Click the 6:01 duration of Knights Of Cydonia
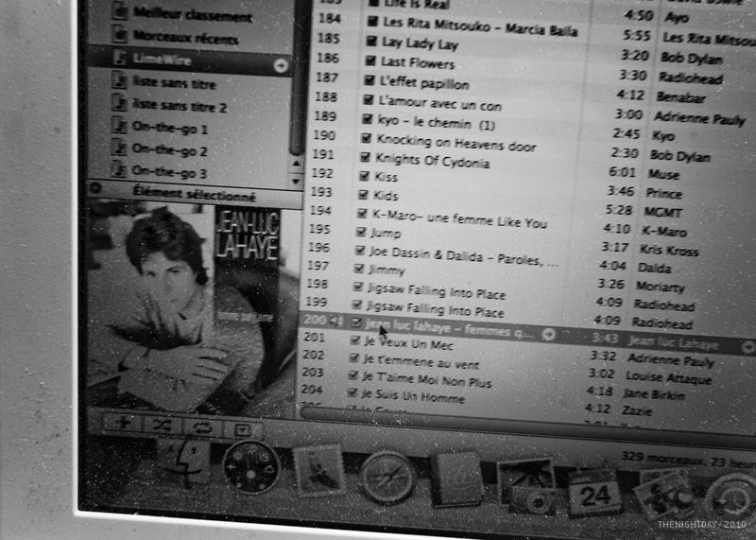Screen dimensions: 756x540 click(x=622, y=172)
